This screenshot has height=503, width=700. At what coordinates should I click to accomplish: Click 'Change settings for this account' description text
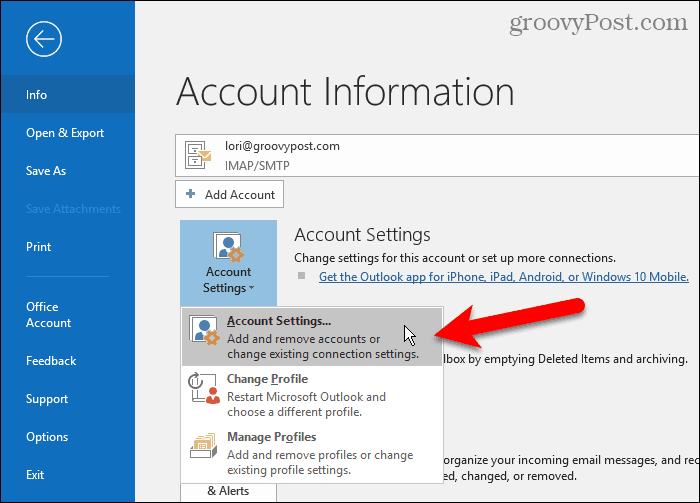point(454,258)
